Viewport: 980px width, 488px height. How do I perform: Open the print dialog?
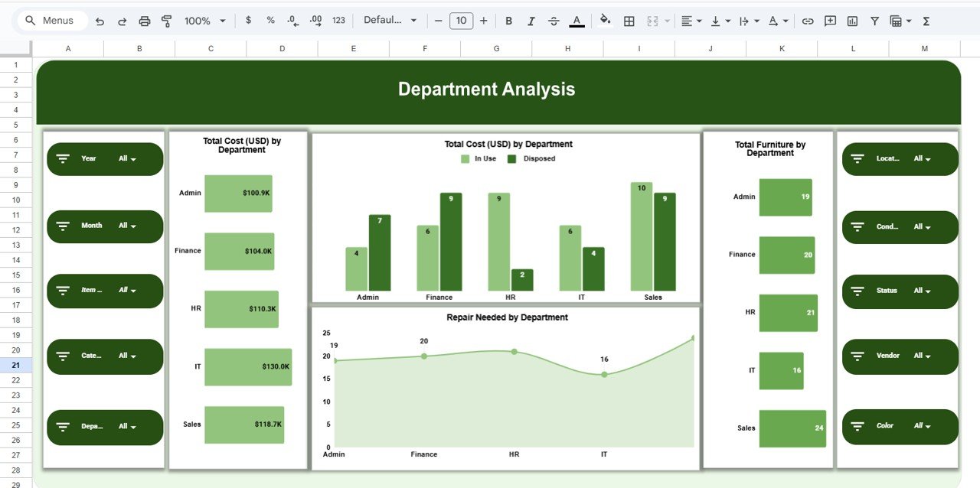click(144, 21)
